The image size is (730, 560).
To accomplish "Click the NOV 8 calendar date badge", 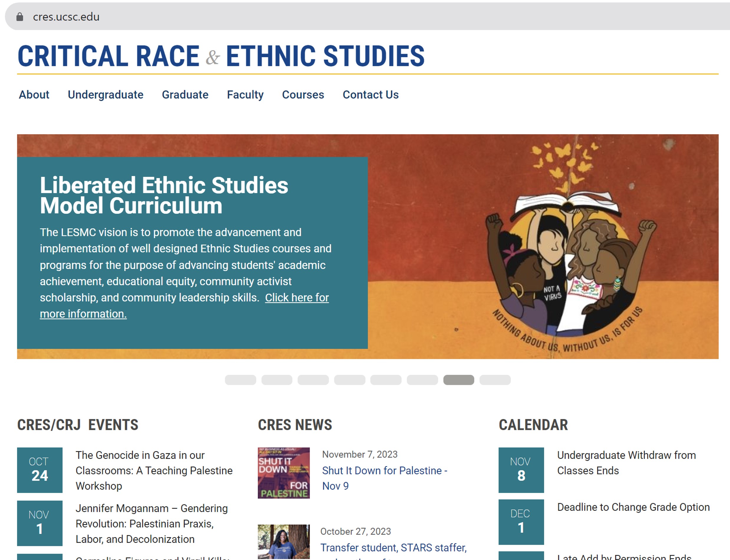I will (x=521, y=470).
